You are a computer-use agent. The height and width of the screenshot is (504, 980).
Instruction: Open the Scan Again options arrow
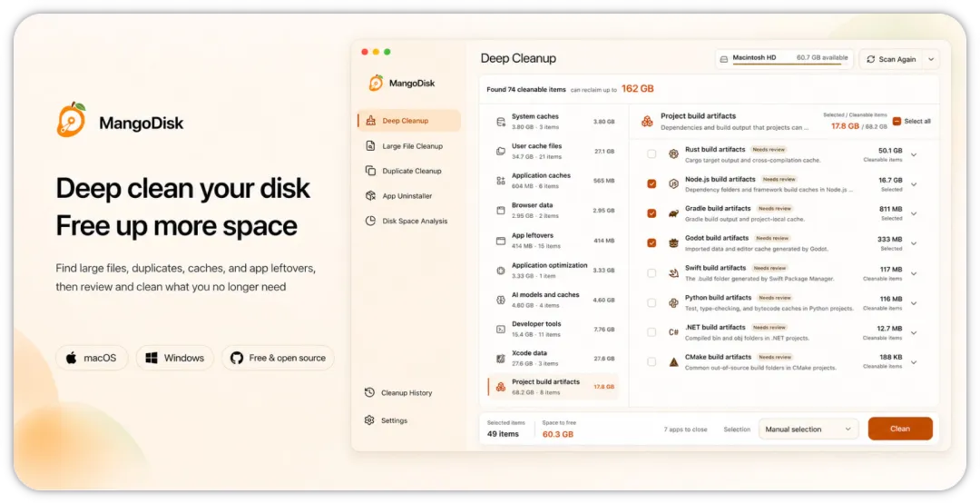931,59
